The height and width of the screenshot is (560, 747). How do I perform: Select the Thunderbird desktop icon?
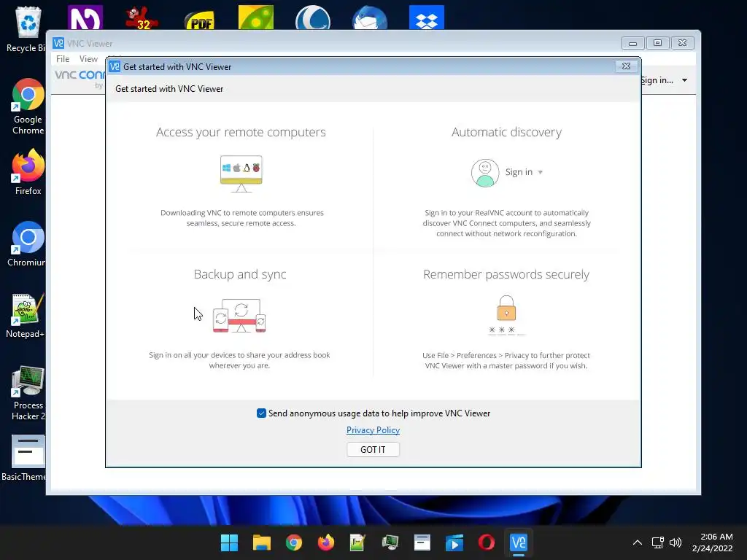click(x=370, y=18)
